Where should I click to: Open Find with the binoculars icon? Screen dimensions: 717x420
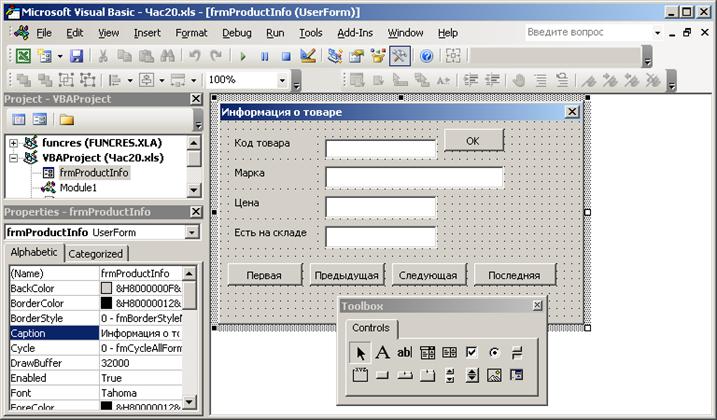pos(167,56)
